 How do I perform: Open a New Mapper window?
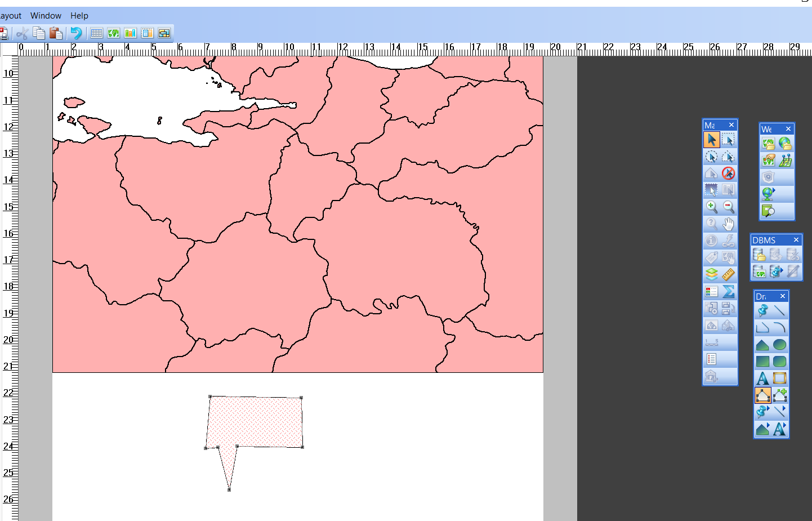pos(113,33)
